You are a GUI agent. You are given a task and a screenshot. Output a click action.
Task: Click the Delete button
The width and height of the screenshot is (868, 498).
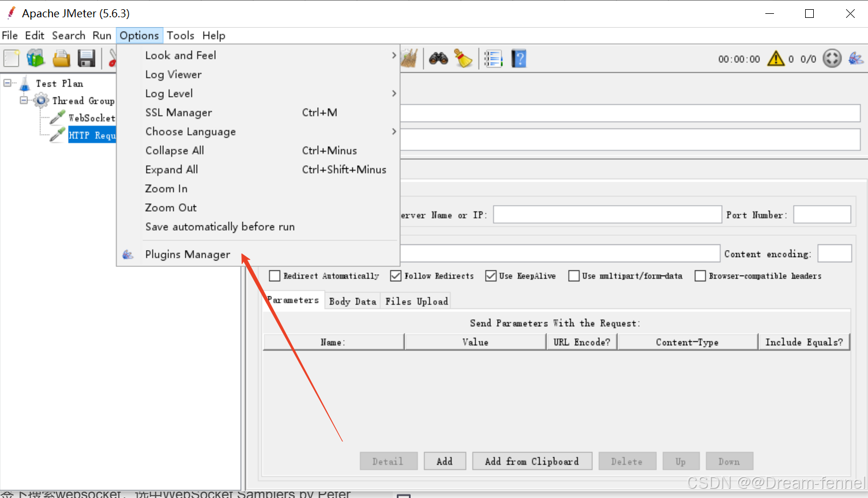(627, 461)
